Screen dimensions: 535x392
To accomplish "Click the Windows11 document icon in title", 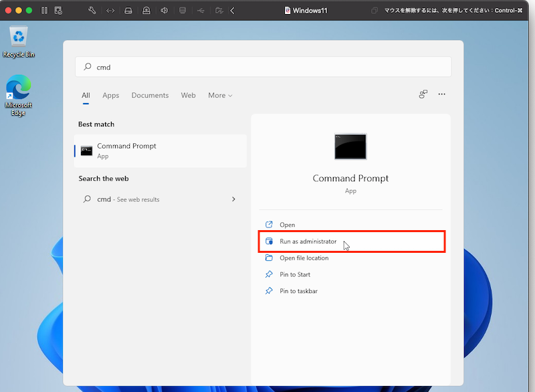I will point(288,11).
